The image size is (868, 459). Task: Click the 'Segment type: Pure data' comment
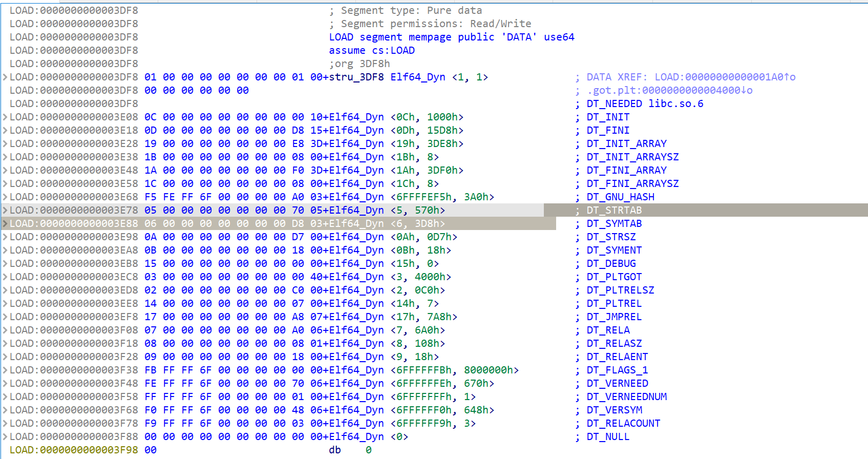coord(406,10)
